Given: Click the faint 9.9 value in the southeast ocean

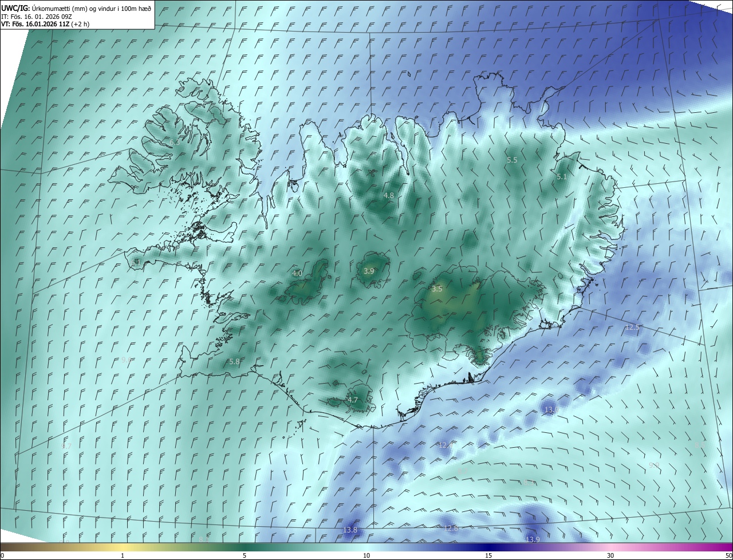Looking at the screenshot, I should pyautogui.click(x=655, y=465).
